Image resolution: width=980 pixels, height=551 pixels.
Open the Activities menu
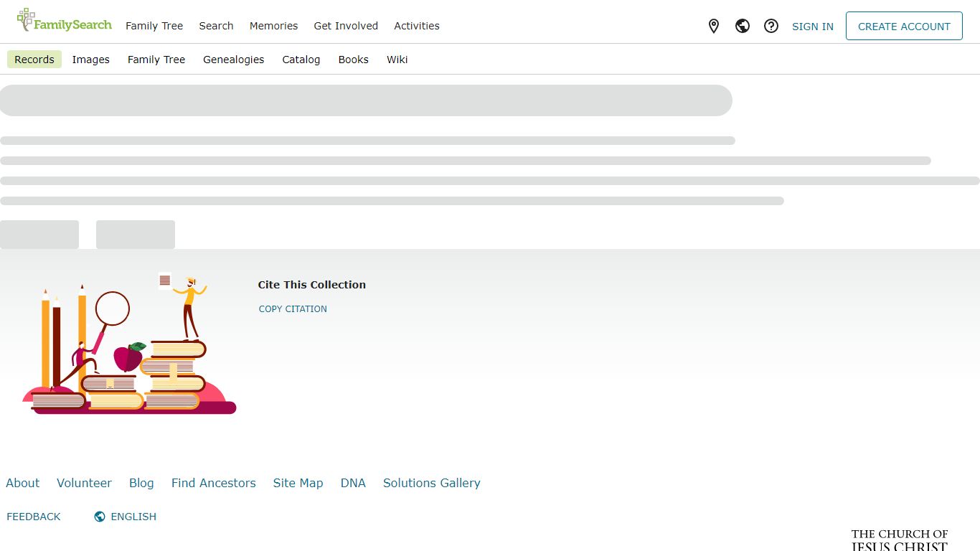(417, 26)
